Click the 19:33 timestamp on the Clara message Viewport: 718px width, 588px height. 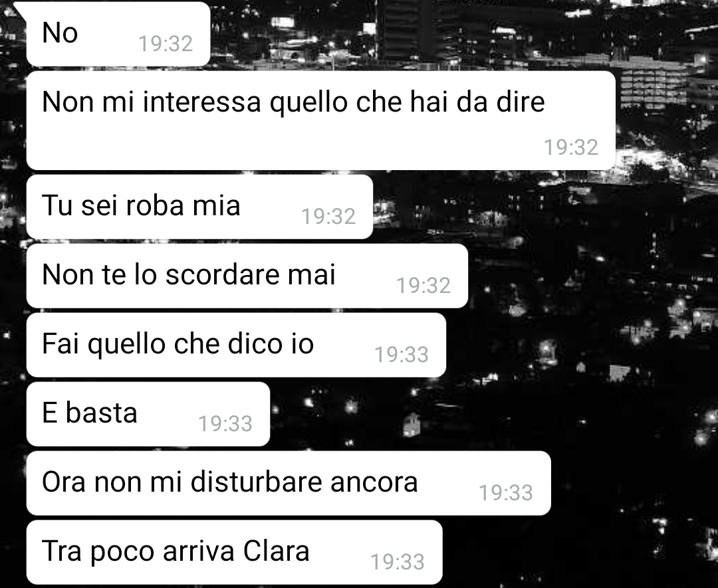point(398,562)
